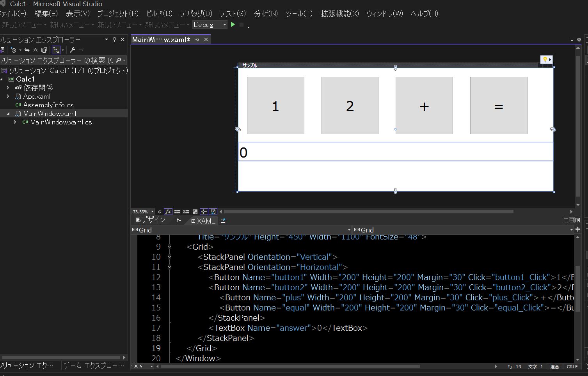
Task: Open the デバッグ(D) menu
Action: (x=196, y=14)
